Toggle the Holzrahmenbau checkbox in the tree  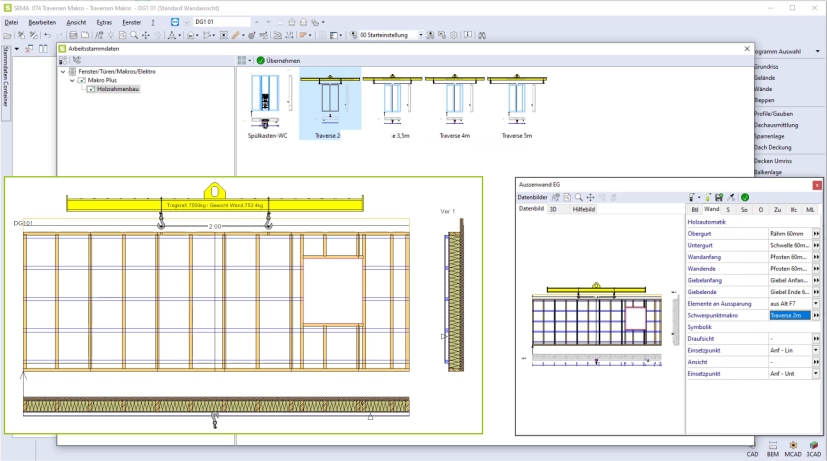click(91, 89)
